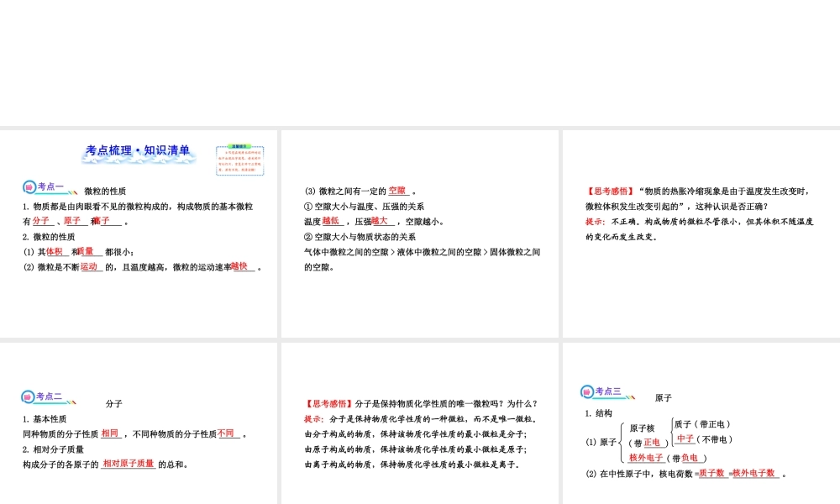Screen dimensions: 840x504
Task: Click the sub-heading 2. 微粒的性质
Action: (x=49, y=237)
